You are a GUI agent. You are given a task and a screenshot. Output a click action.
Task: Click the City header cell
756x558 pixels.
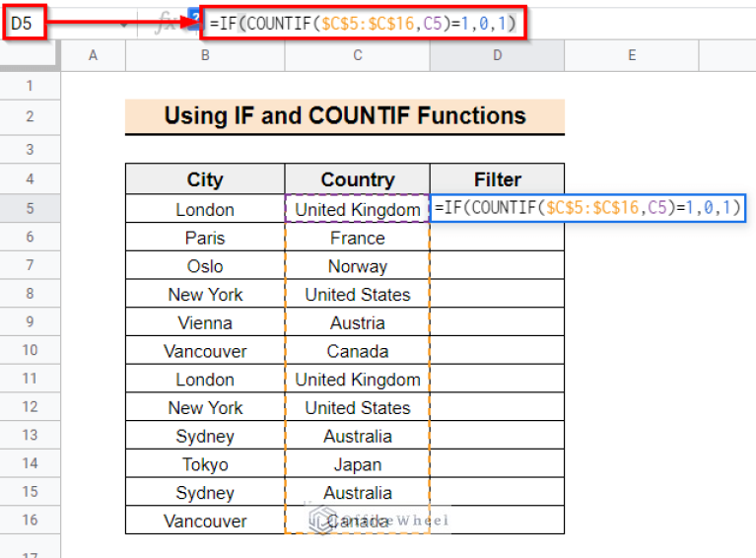205,179
